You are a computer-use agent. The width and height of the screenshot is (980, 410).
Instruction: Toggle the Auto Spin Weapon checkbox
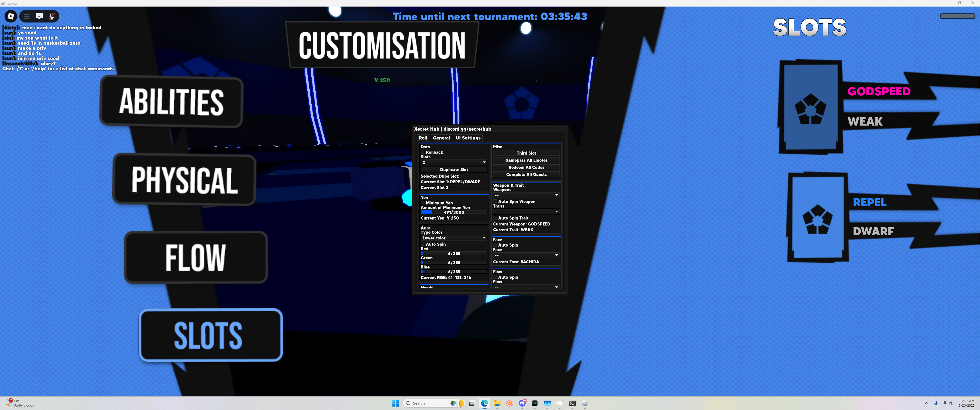pyautogui.click(x=495, y=202)
